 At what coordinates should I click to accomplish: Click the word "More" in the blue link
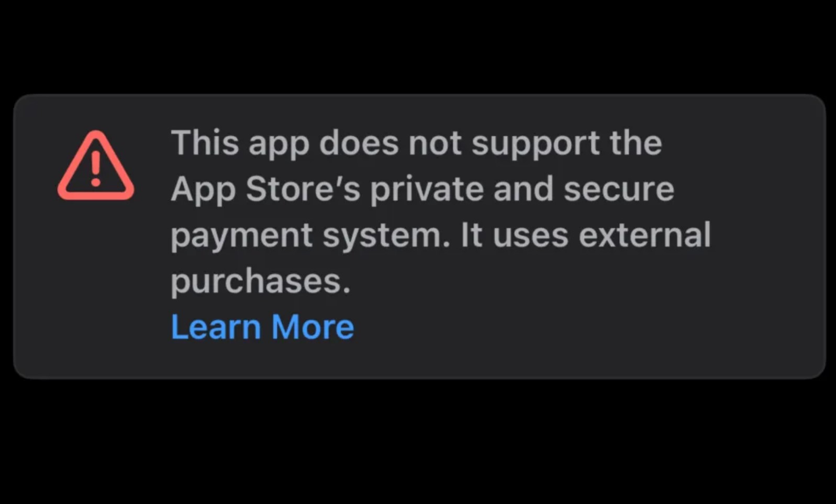313,327
